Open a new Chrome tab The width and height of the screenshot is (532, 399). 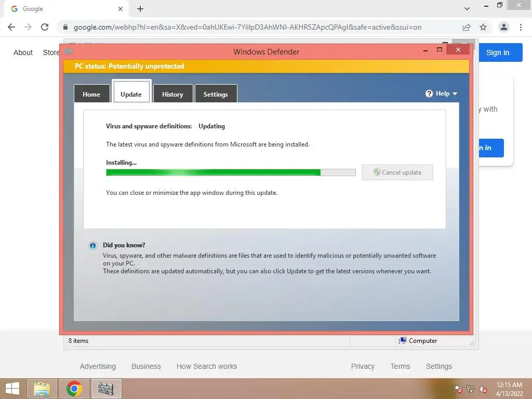click(140, 9)
